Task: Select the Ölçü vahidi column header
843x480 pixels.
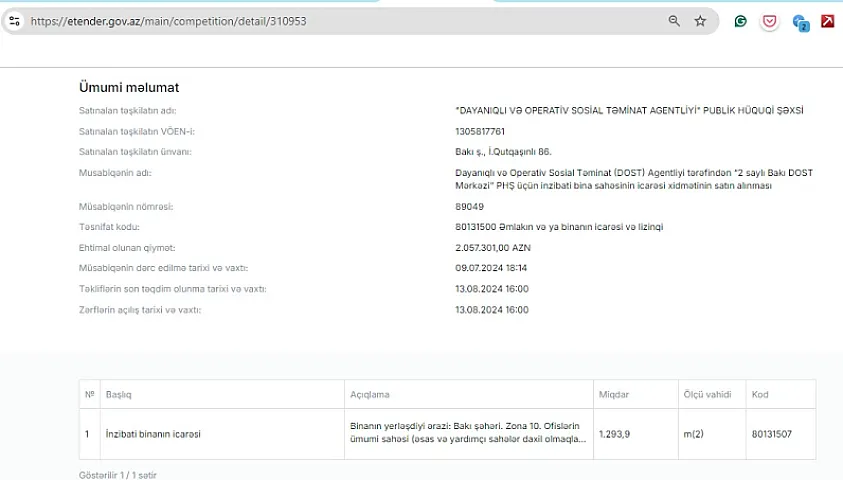Action: [x=712, y=394]
